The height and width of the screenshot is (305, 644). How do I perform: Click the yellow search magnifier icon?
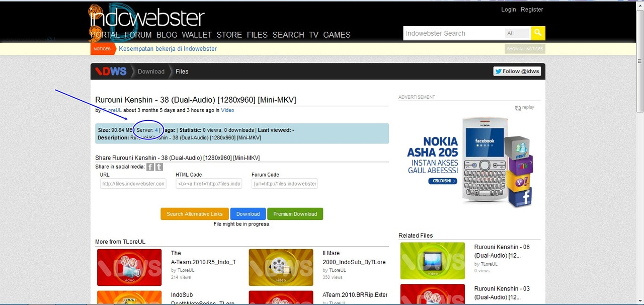tap(538, 33)
